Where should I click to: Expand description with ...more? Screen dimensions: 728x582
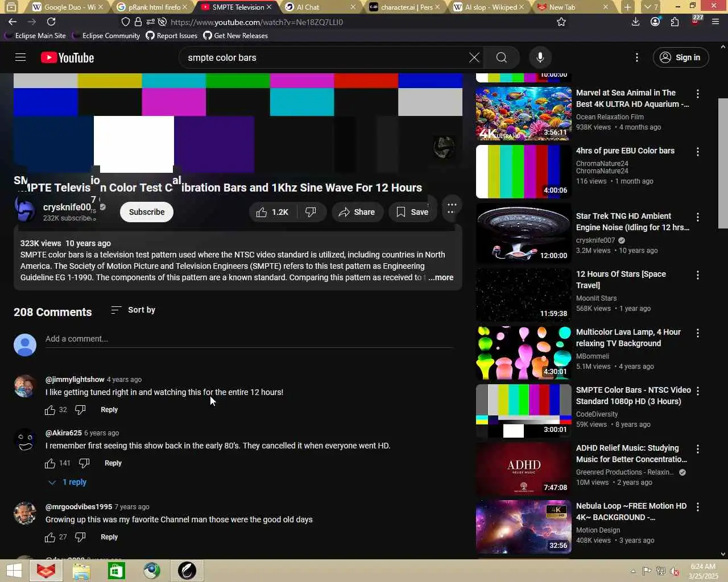[x=441, y=277]
